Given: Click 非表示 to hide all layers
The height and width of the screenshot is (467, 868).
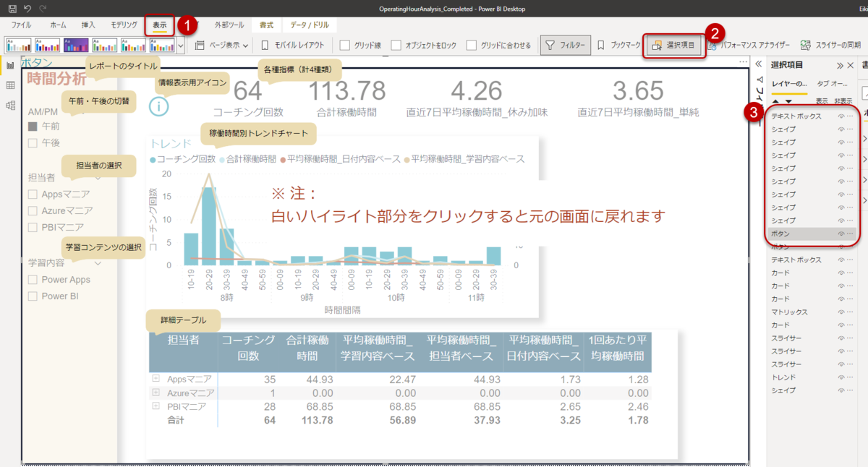Looking at the screenshot, I should pos(843,101).
